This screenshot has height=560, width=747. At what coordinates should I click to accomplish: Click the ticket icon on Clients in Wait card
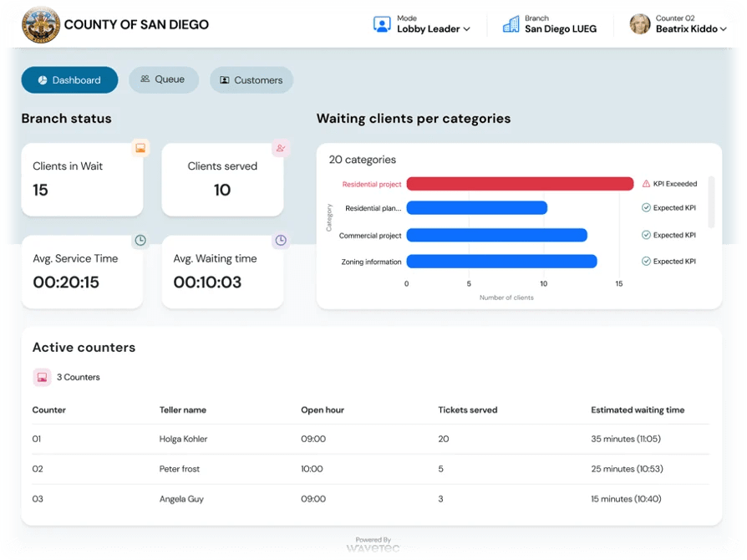(140, 148)
